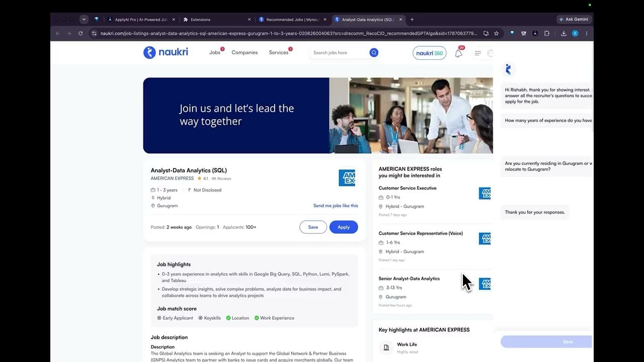Open the Chrome profile avatar
644x362 pixels.
click(x=575, y=33)
